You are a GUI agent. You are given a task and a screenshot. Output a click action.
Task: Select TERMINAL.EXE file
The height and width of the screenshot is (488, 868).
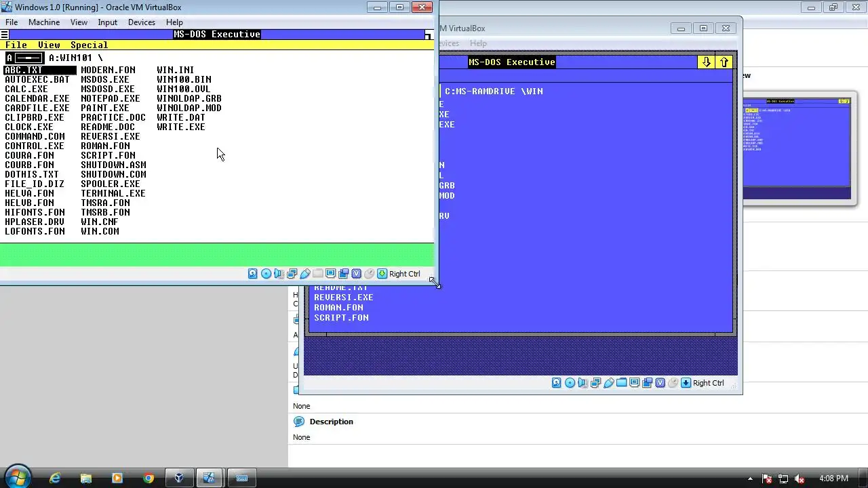point(113,193)
